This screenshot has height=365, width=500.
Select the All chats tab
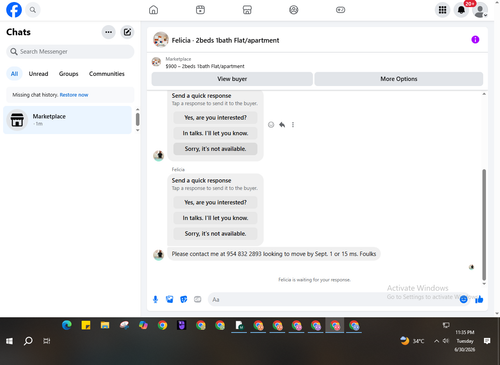pyautogui.click(x=14, y=74)
